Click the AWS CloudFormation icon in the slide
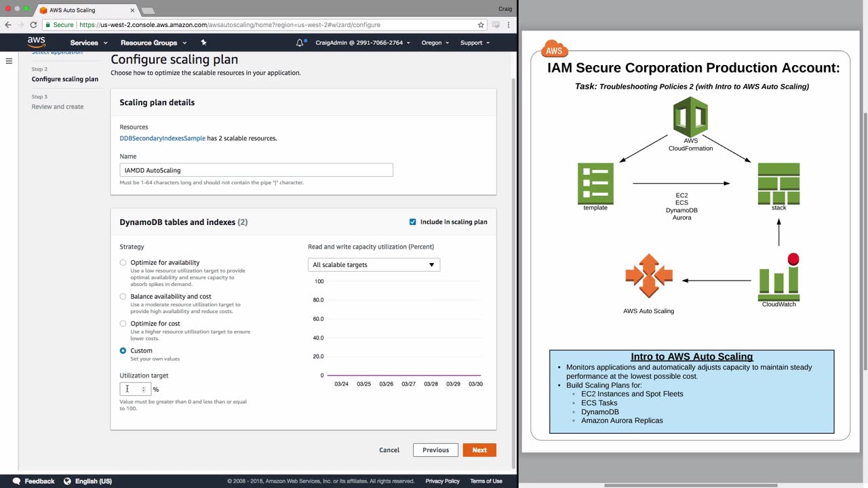868x488 pixels. (690, 117)
